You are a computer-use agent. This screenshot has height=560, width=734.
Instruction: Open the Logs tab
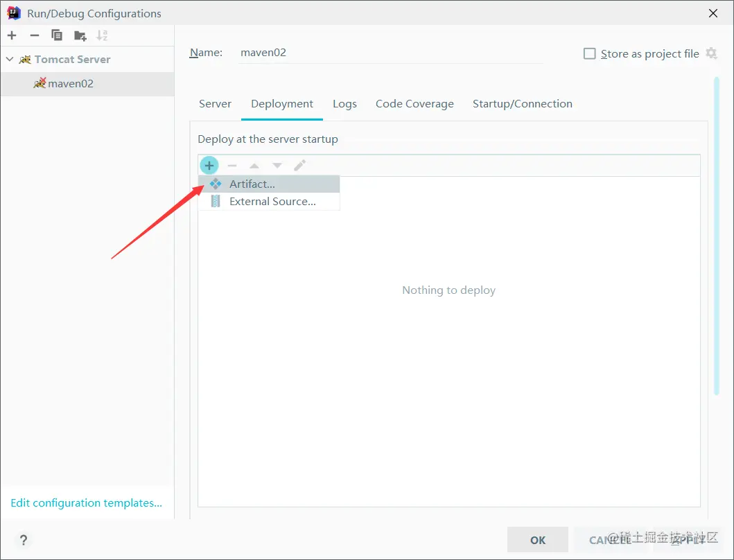344,104
